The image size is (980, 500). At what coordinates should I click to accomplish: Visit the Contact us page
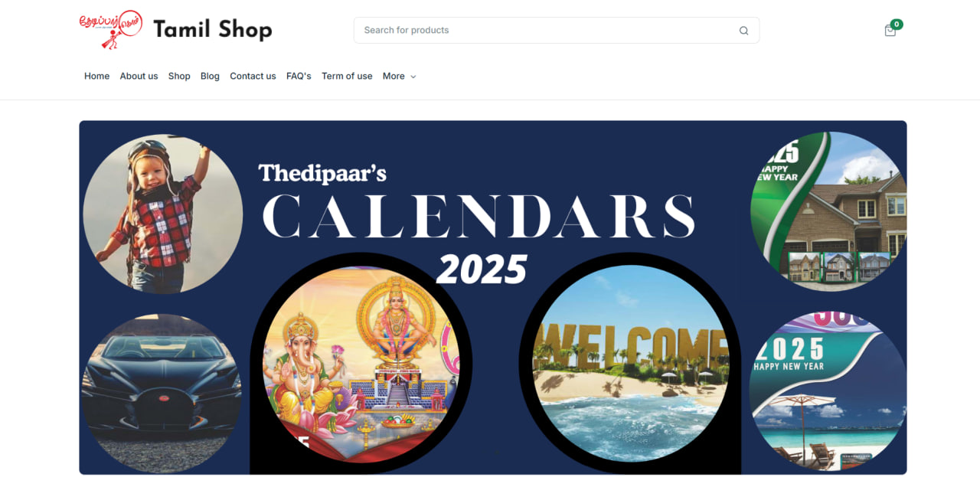tap(253, 77)
